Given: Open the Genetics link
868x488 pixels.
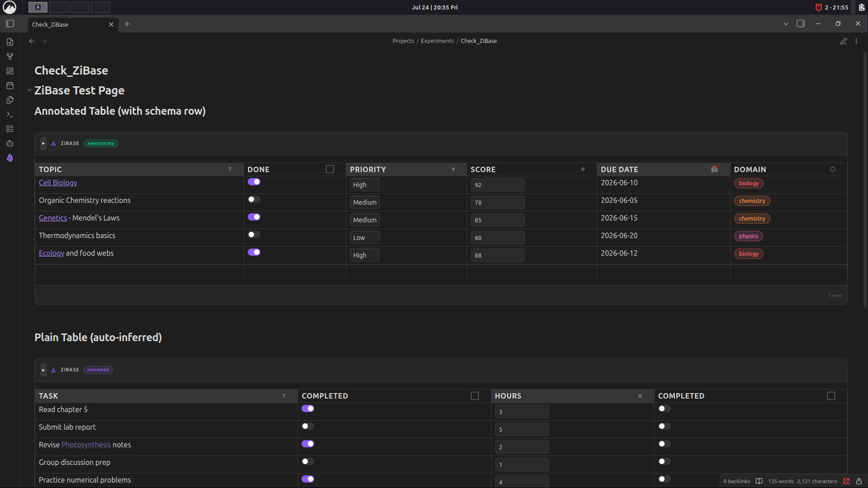Looking at the screenshot, I should point(53,218).
